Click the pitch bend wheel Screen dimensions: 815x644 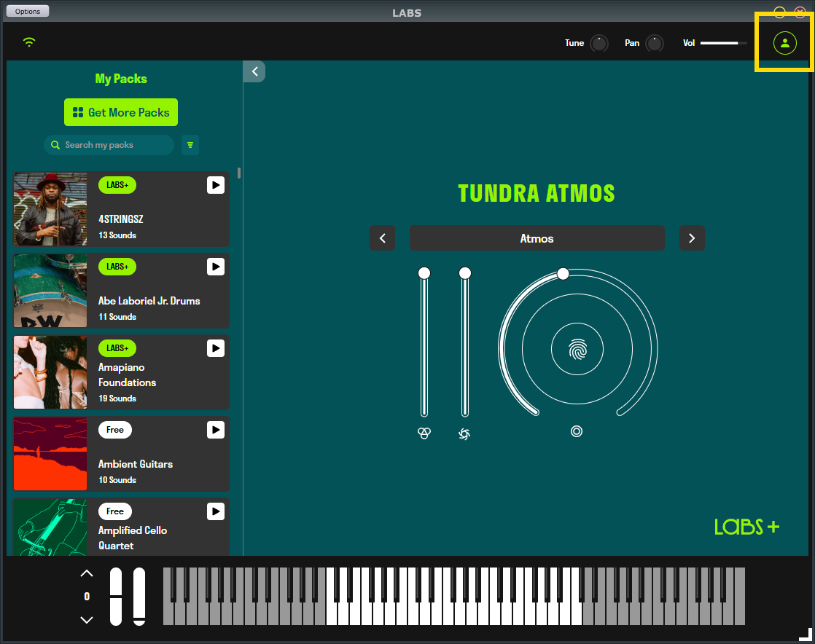pyautogui.click(x=116, y=596)
